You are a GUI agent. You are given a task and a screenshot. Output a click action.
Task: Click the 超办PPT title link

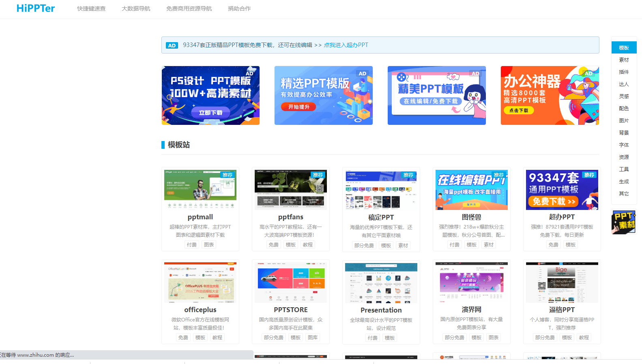[562, 217]
